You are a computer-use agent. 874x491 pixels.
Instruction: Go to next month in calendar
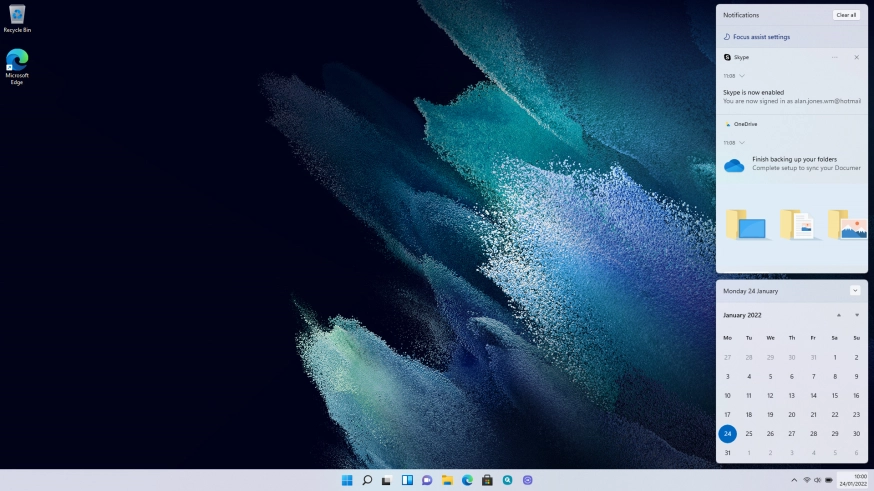857,315
